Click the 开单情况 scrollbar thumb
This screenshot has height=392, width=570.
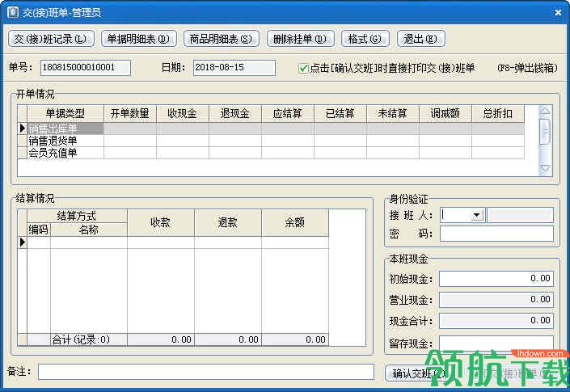545,132
